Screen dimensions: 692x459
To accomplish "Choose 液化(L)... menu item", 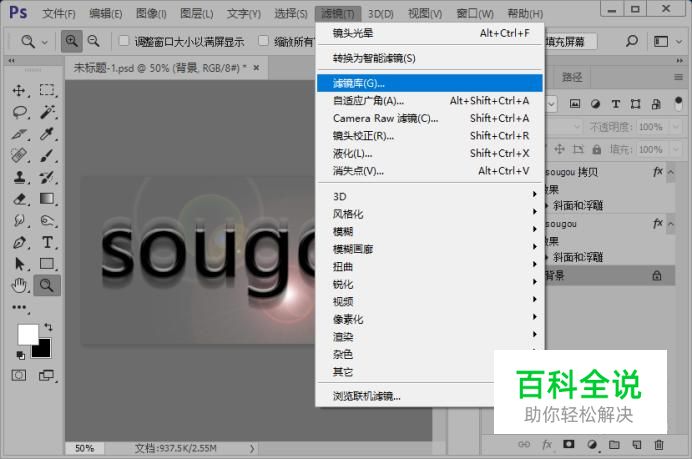I will [x=430, y=154].
